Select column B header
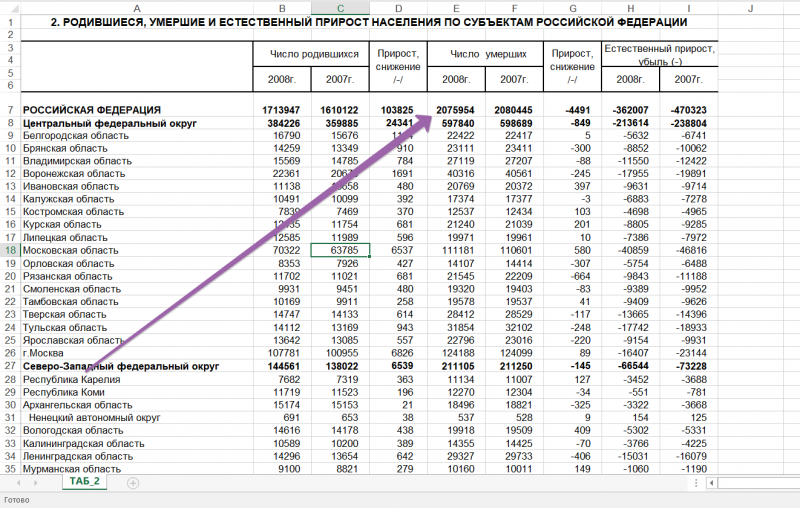This screenshot has width=800, height=508. pos(282,8)
